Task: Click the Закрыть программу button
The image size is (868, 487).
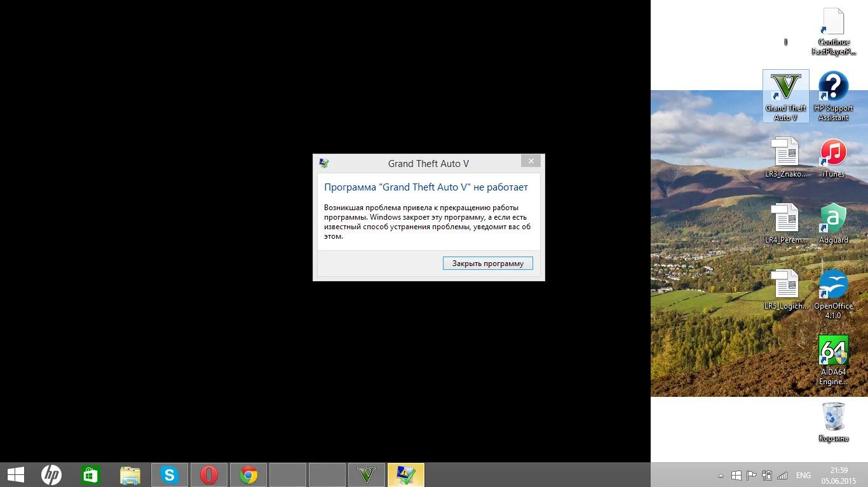Action: coord(487,263)
